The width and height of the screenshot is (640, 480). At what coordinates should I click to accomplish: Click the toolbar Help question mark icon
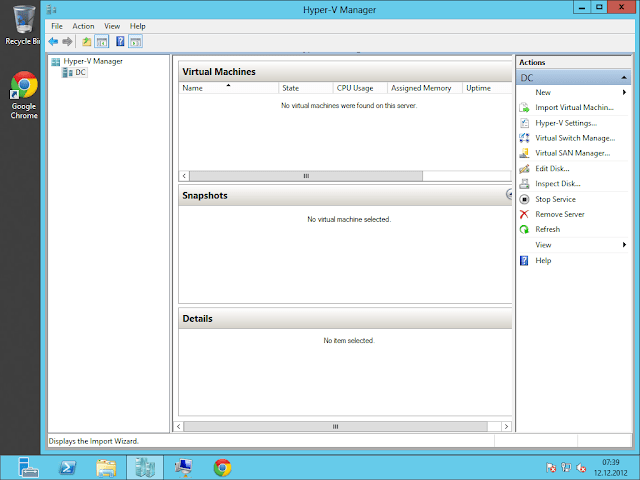click(x=120, y=42)
